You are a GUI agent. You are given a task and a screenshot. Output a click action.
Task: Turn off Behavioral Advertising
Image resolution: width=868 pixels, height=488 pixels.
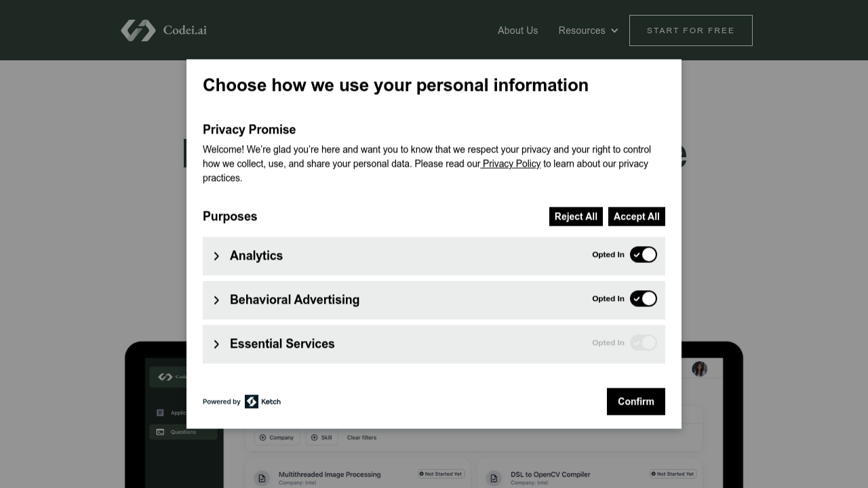[643, 298]
